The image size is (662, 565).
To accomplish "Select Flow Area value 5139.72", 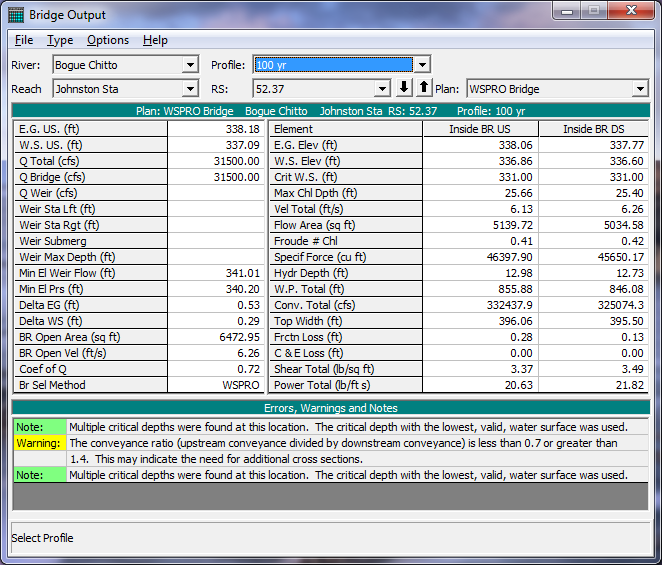I will click(x=480, y=225).
